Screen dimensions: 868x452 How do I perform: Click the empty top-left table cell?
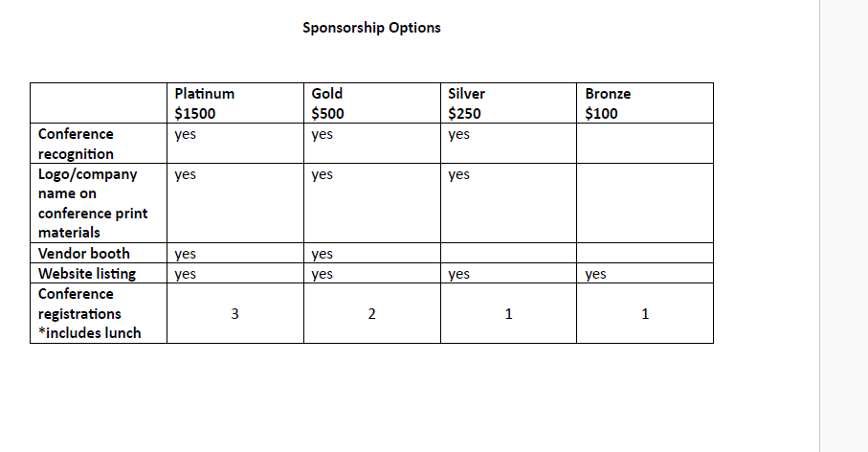point(99,103)
